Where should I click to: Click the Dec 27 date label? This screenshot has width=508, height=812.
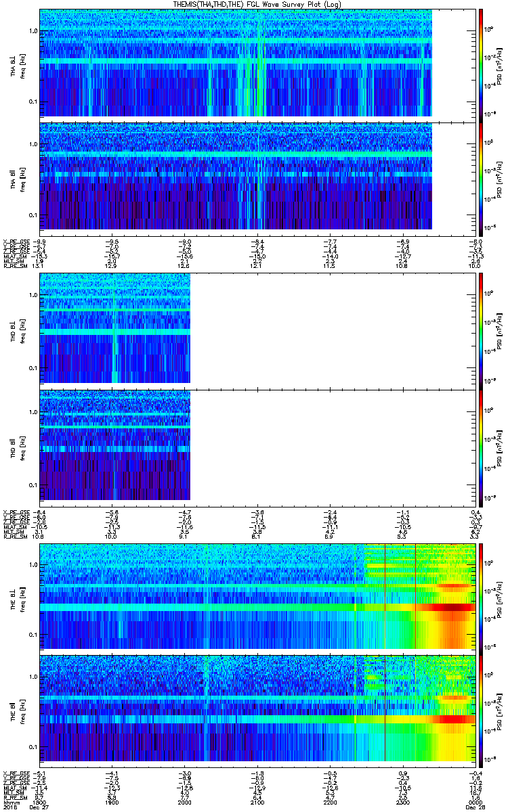(x=40, y=808)
